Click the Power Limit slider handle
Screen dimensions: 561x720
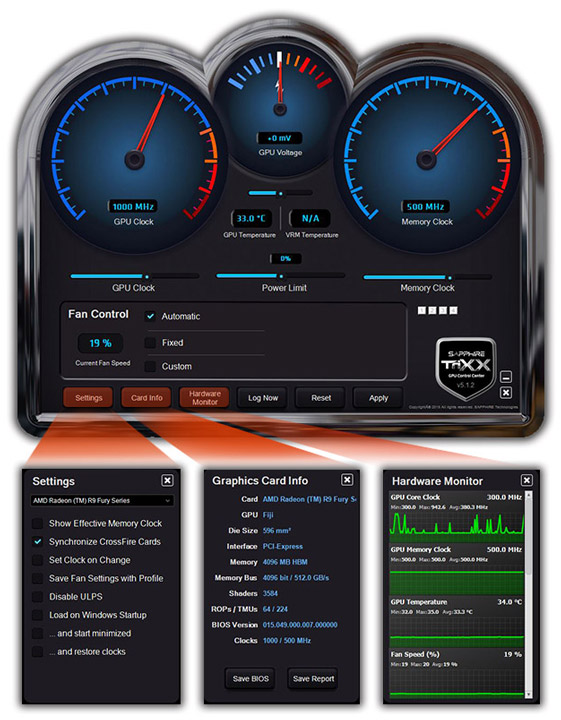281,276
